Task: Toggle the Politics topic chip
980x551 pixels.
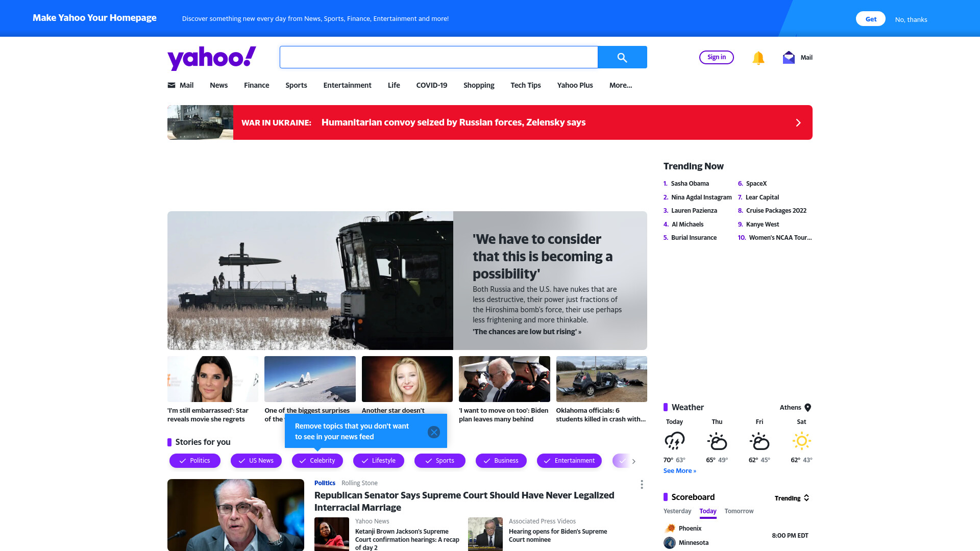Action: [x=195, y=461]
